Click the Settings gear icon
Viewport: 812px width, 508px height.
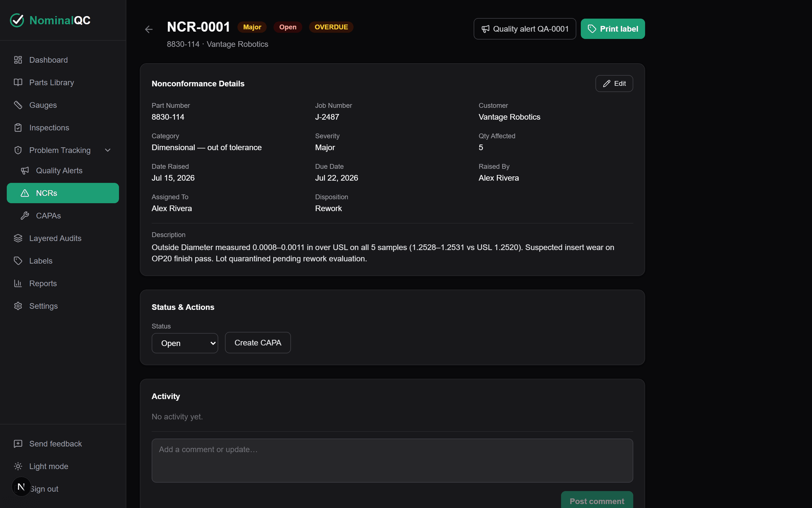click(18, 306)
